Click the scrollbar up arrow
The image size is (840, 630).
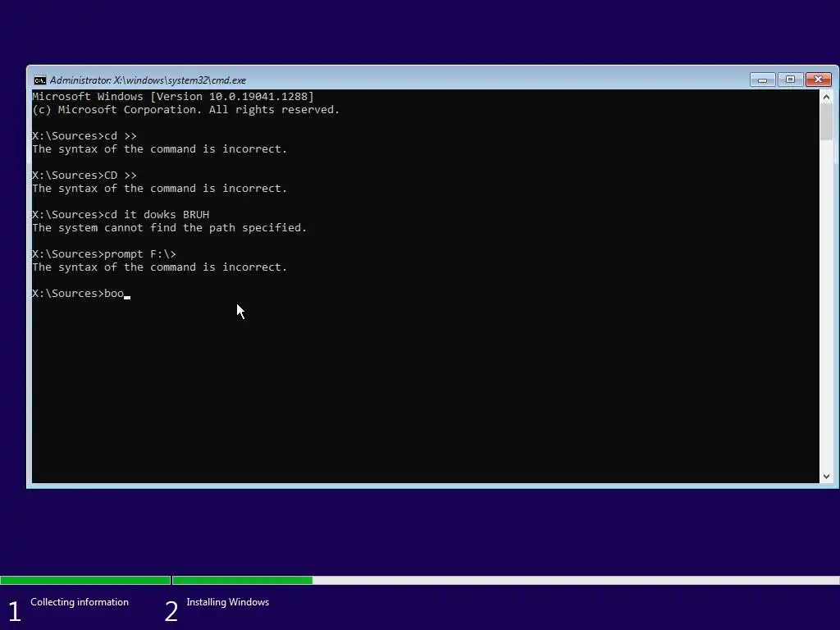pos(826,97)
